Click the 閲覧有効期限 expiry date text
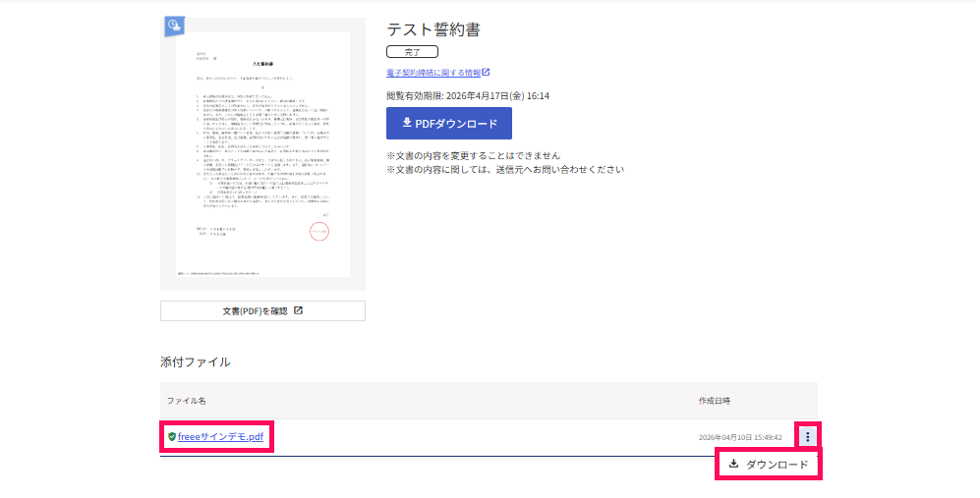 pyautogui.click(x=468, y=95)
